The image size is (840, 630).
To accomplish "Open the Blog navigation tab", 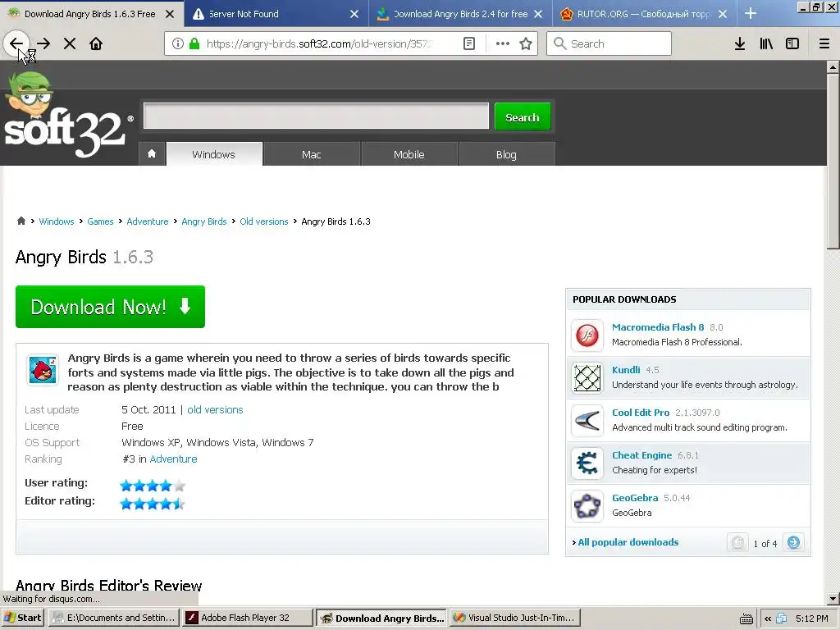I will point(506,154).
